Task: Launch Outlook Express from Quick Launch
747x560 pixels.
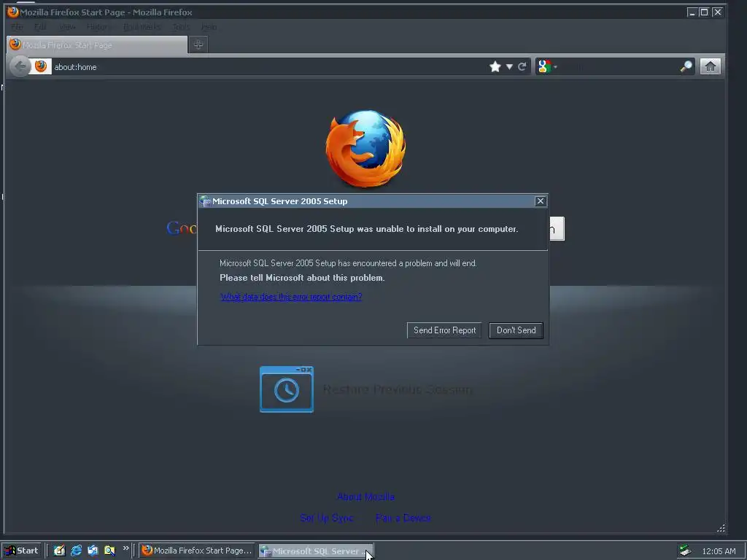Action: pyautogui.click(x=93, y=551)
